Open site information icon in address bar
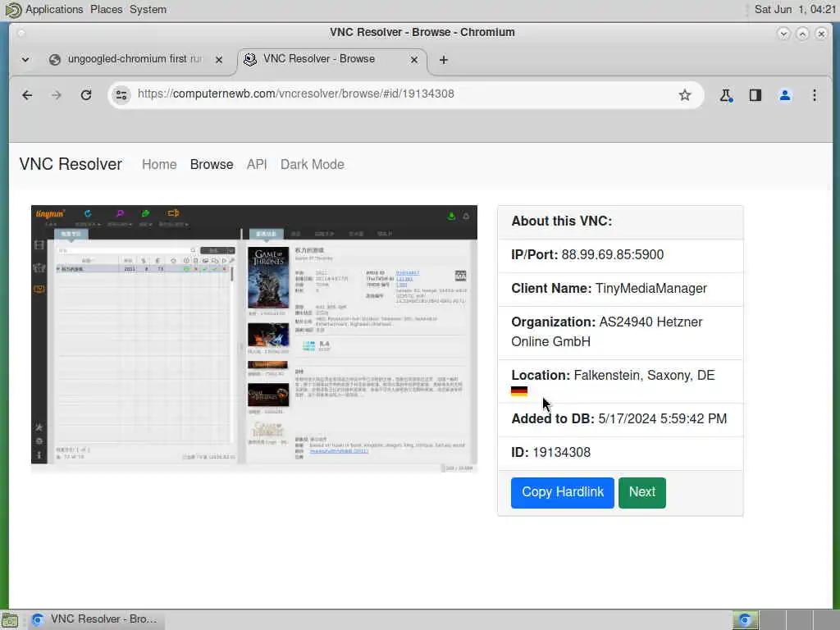The image size is (840, 630). click(121, 95)
